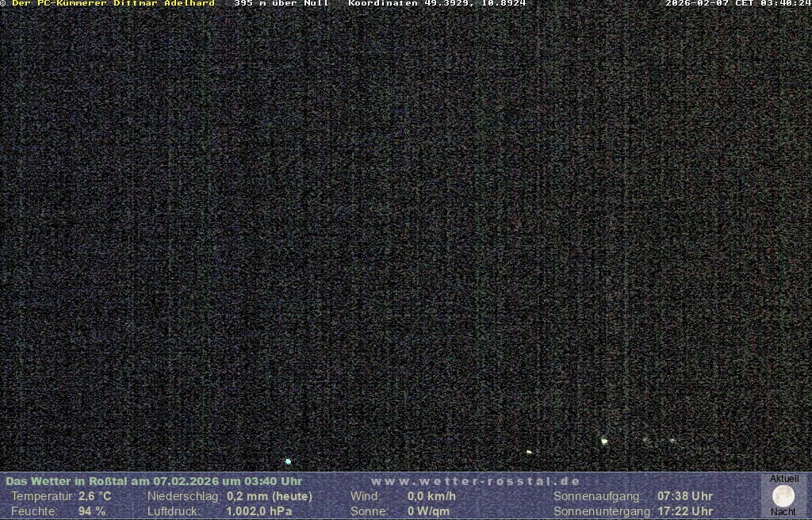Click the 'Koordinaten 49.3929, 10.8924' text
The height and width of the screenshot is (520, 812).
[x=437, y=3]
